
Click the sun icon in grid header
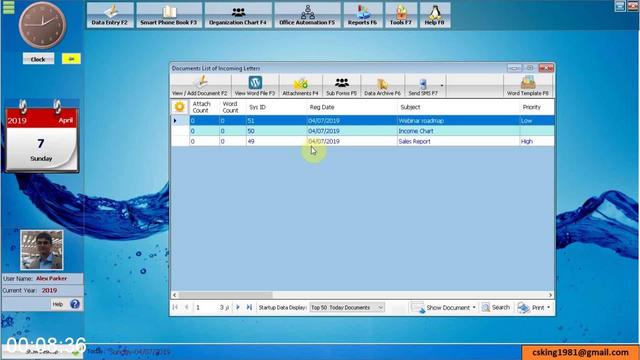pyautogui.click(x=180, y=107)
